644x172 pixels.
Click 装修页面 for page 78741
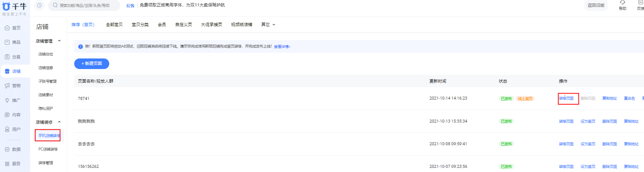click(566, 98)
